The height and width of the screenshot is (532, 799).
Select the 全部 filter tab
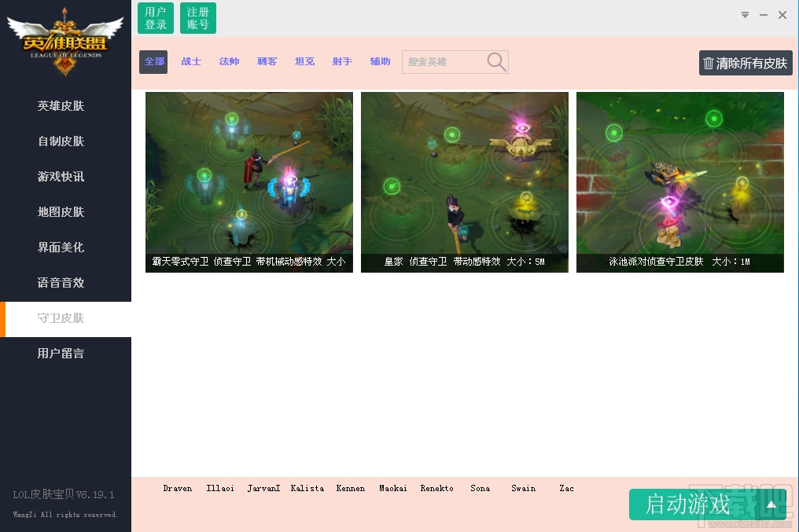pyautogui.click(x=153, y=61)
